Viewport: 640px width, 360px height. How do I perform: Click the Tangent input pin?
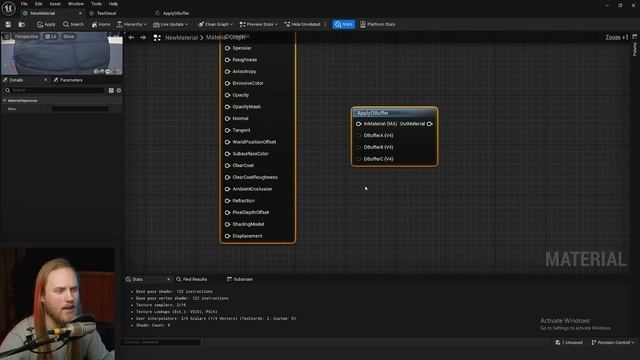point(228,130)
